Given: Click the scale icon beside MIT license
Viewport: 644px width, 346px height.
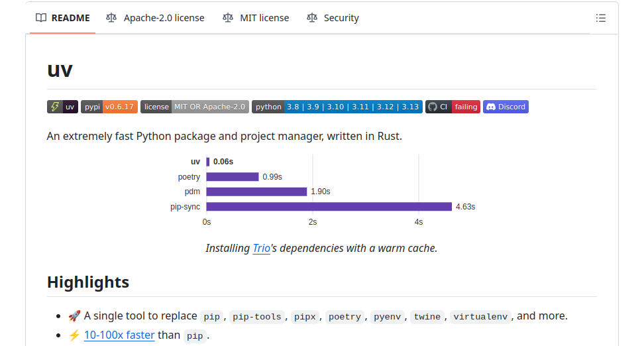Looking at the screenshot, I should click(x=228, y=18).
